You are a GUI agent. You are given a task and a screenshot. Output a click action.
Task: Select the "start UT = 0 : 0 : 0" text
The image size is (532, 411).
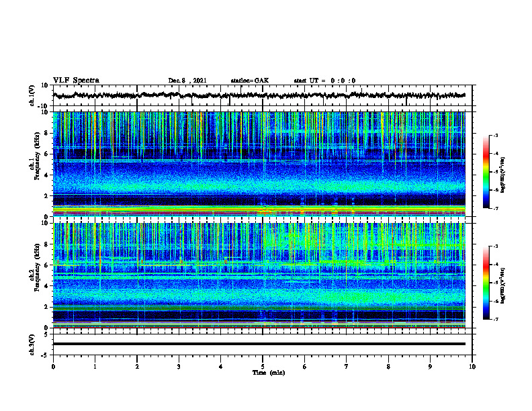coord(324,81)
